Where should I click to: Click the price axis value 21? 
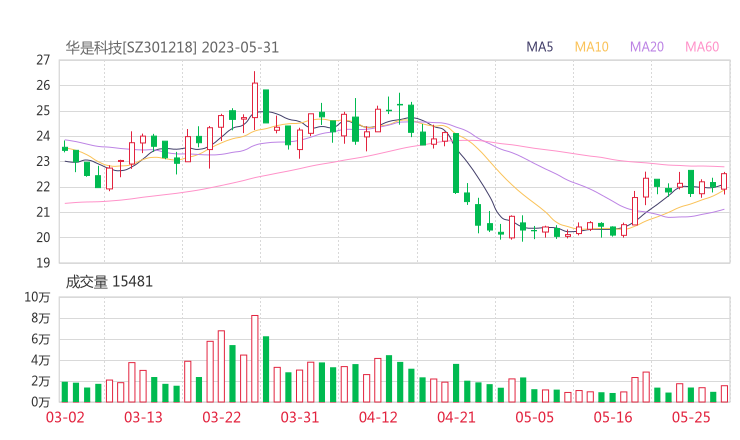(43, 212)
